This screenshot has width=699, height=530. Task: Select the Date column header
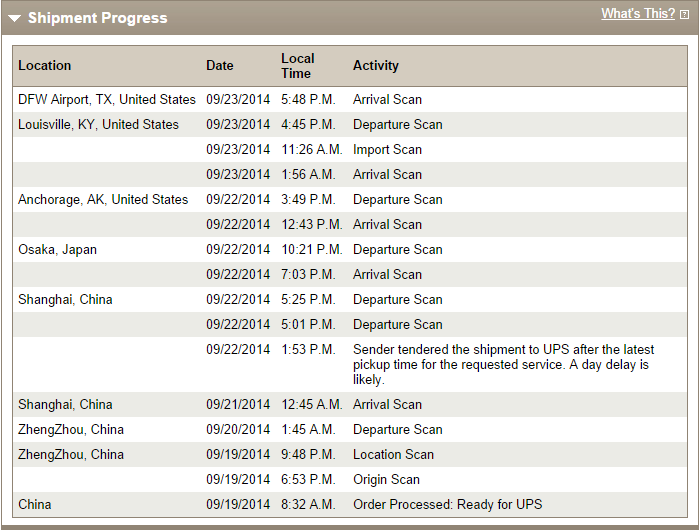coord(220,66)
